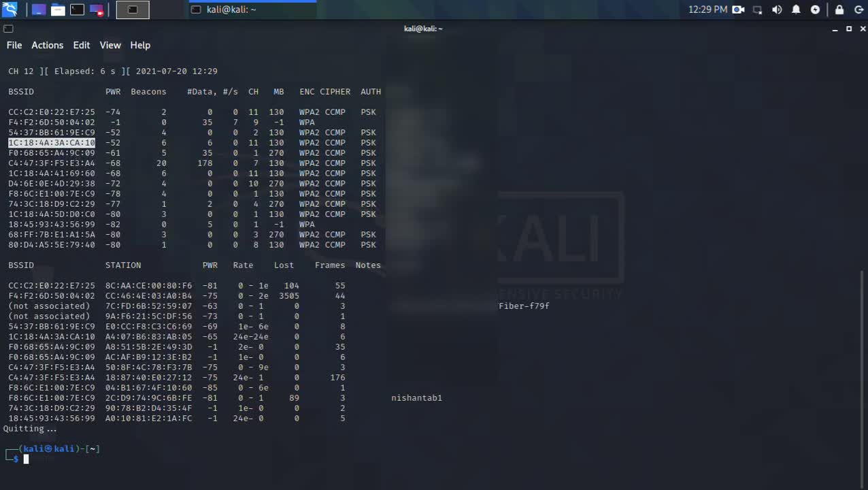Screen dimensions: 868x490
Task: Click BSSID 80:D4:A5:5E:79:40
Action: click(x=52, y=245)
